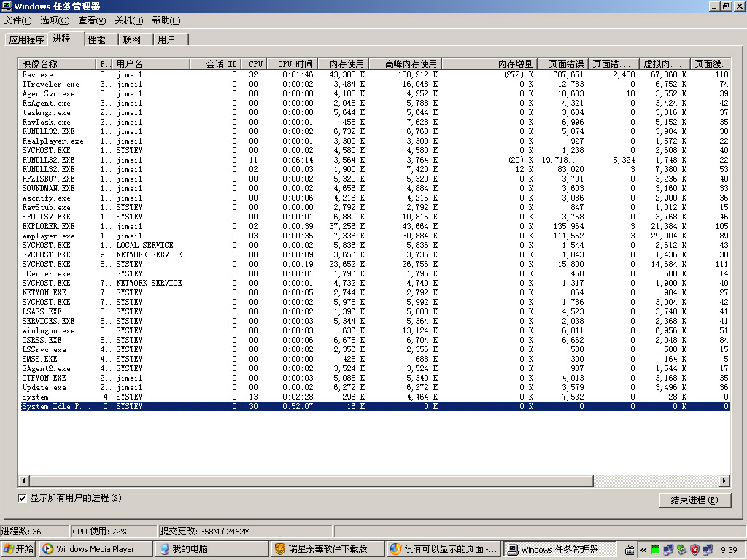Sort by the 内存使用 column header

coord(344,64)
